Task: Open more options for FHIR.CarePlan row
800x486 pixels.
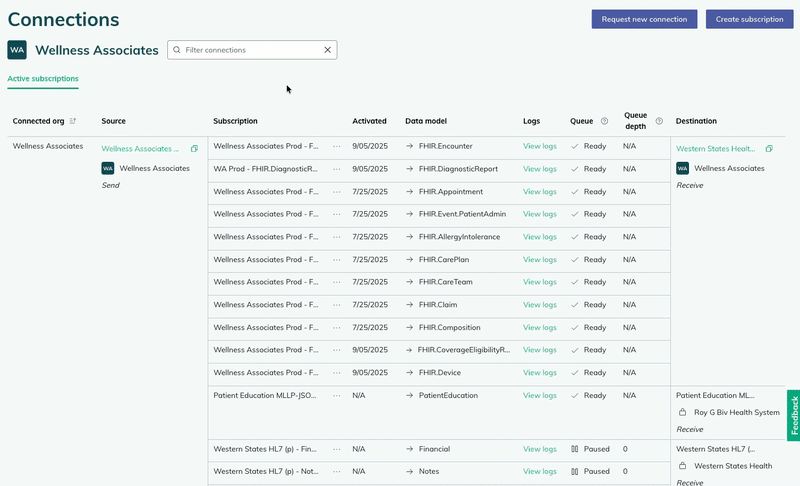Action: click(337, 260)
